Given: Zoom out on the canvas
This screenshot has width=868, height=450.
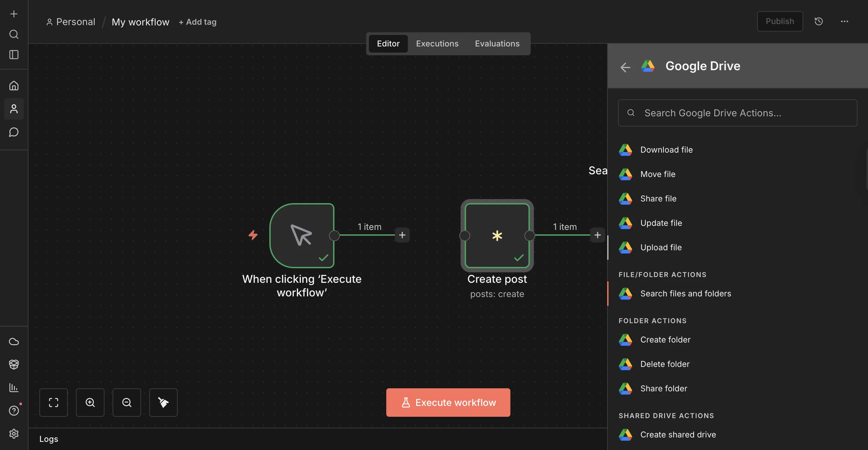Looking at the screenshot, I should 127,403.
